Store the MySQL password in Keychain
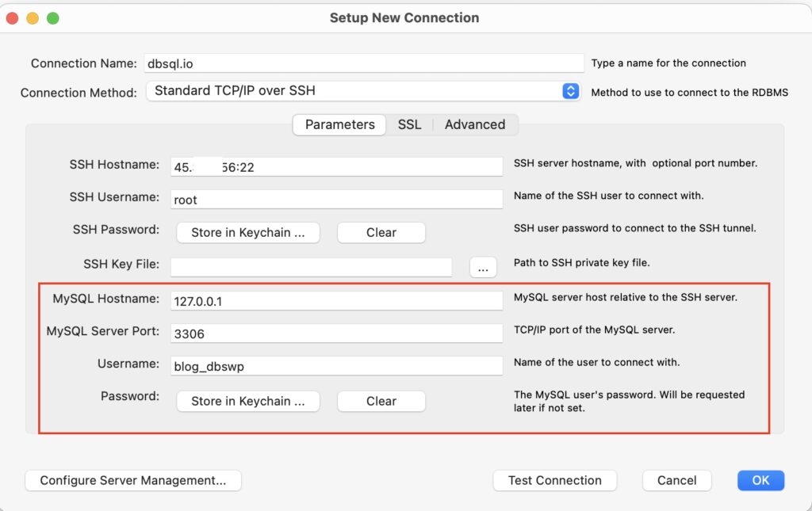 click(x=247, y=401)
